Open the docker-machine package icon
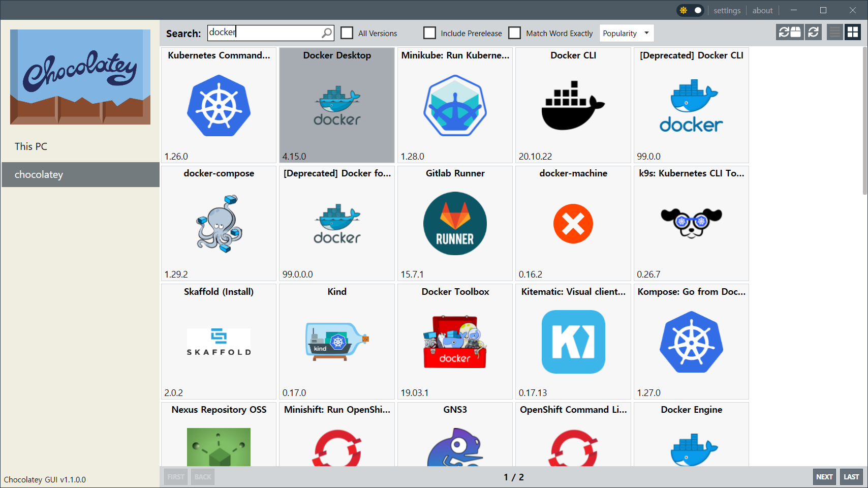 [x=573, y=224]
